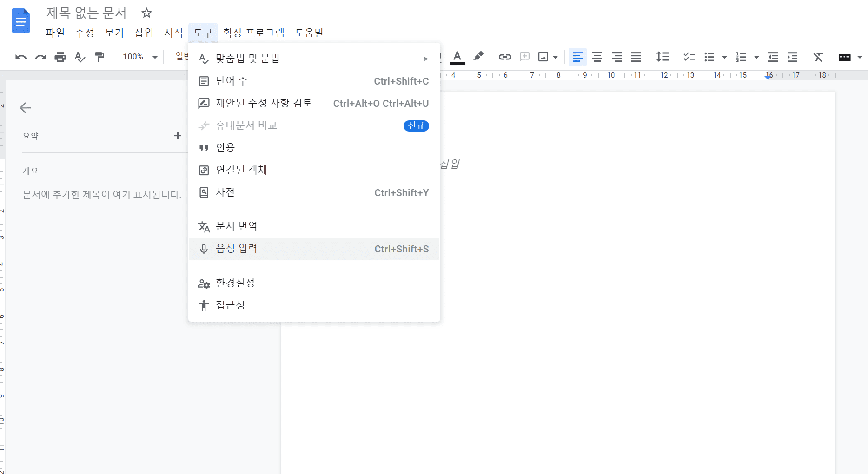Click the undo arrow icon
Image resolution: width=868 pixels, height=474 pixels.
tap(21, 57)
